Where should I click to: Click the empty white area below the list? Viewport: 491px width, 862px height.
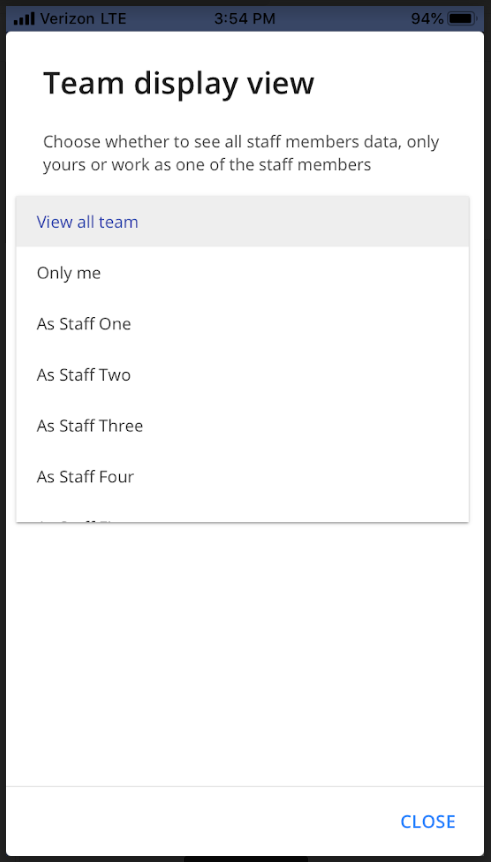click(x=245, y=654)
